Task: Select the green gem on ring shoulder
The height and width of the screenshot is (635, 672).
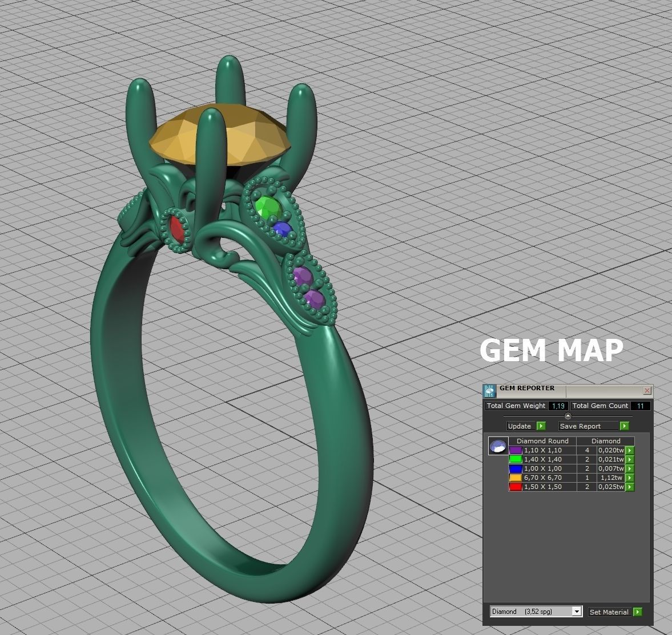Action: [268, 207]
